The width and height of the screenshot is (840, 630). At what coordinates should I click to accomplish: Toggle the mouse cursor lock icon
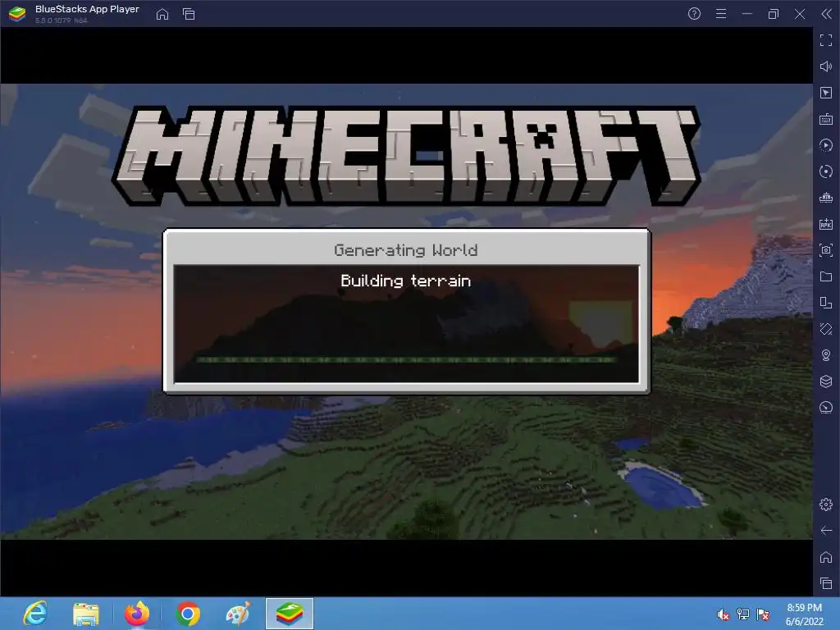[x=826, y=93]
